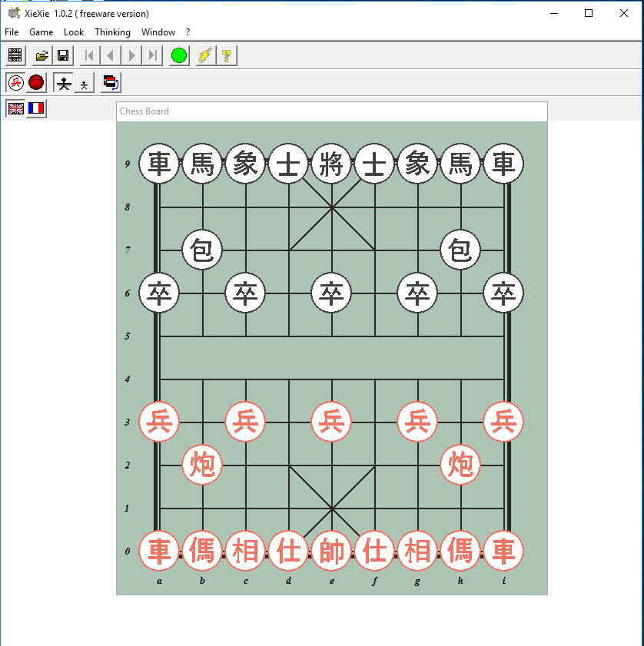Click the green circle indicator button
644x646 pixels.
[179, 55]
